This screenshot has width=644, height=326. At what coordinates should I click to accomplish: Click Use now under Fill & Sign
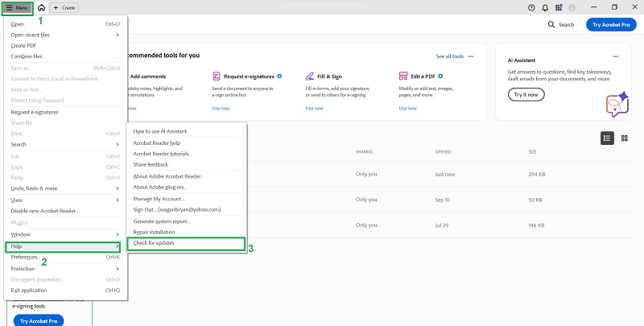[314, 109]
